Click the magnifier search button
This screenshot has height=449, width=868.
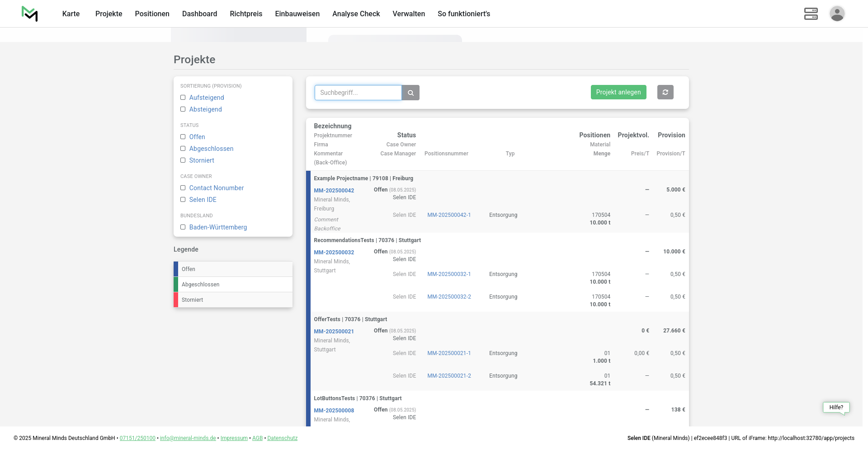pyautogui.click(x=410, y=93)
